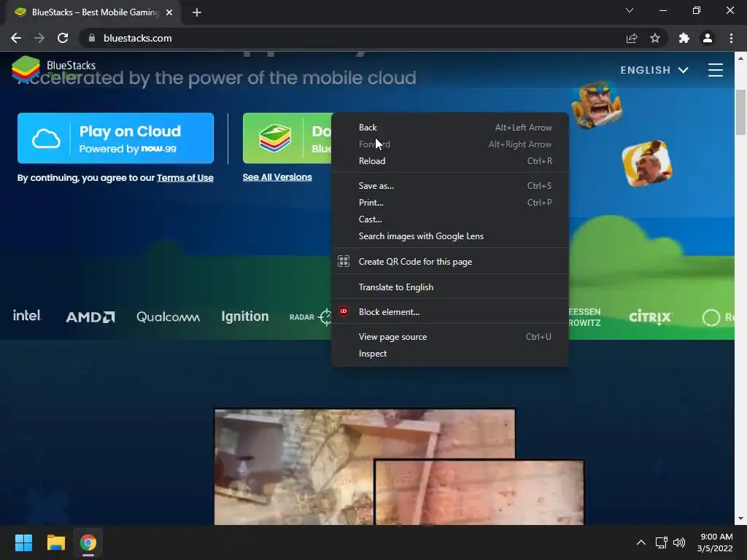Open the hamburger menu on the site
This screenshot has width=747, height=560.
click(x=716, y=70)
